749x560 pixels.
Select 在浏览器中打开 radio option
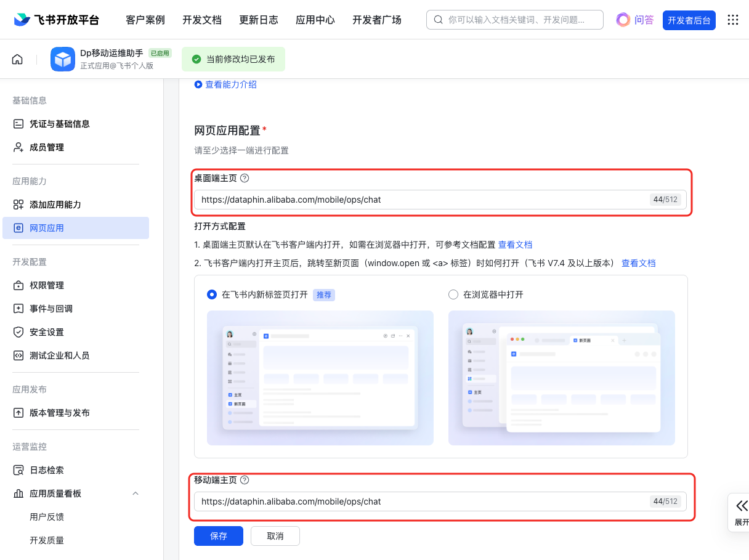[x=453, y=294]
